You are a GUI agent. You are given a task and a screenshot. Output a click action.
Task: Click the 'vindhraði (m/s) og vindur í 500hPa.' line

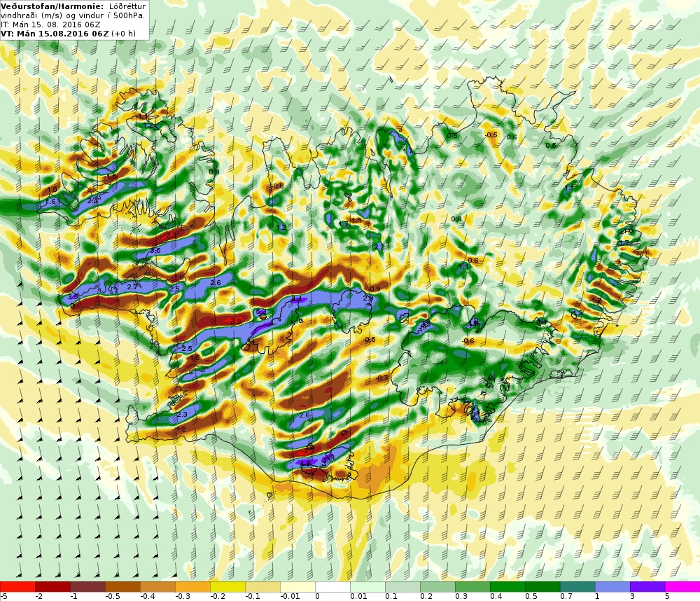73,15
